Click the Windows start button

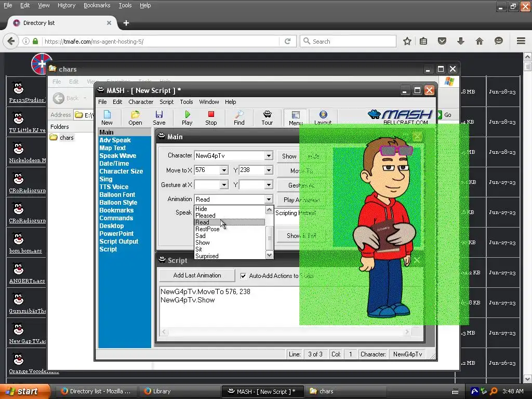click(24, 392)
